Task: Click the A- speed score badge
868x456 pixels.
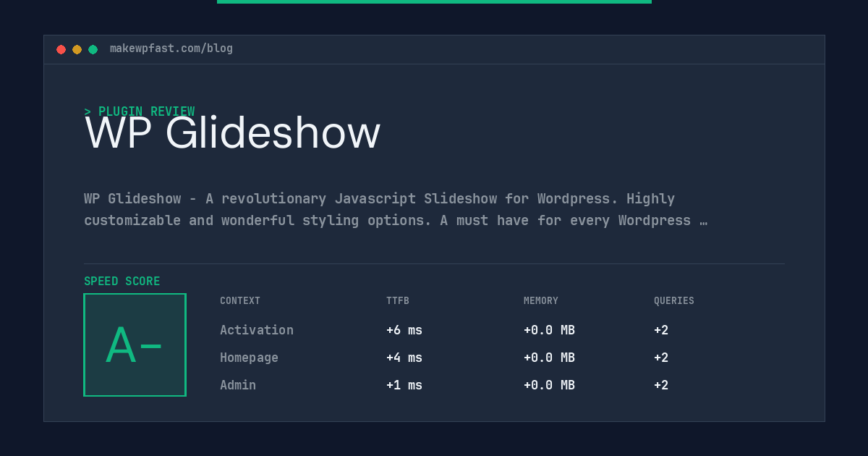Action: coord(135,345)
